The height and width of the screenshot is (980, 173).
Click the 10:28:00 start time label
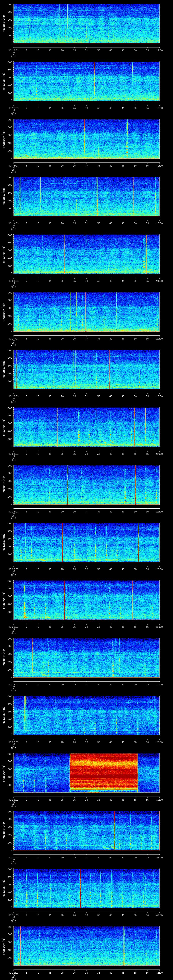tap(13, 742)
